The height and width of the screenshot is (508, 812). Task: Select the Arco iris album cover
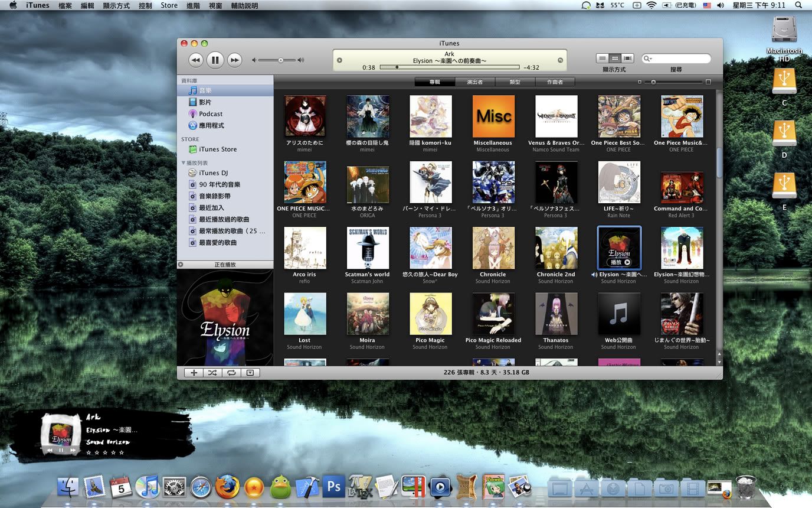point(304,248)
